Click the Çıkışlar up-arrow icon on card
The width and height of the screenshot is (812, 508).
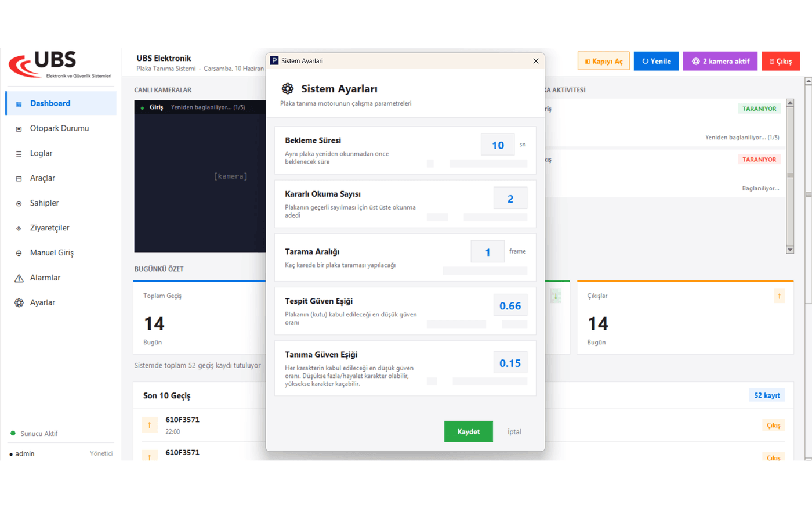(x=779, y=296)
